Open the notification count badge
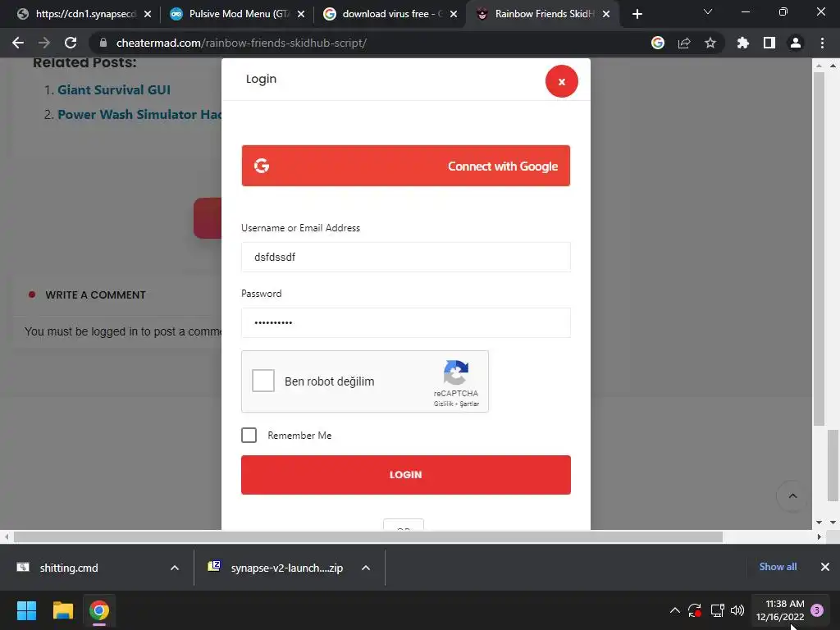Screen dimensions: 840x630 click(817, 610)
